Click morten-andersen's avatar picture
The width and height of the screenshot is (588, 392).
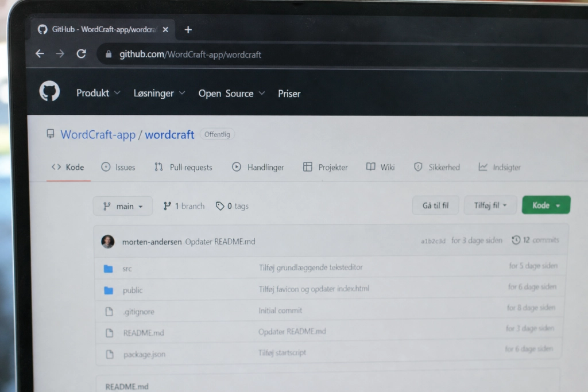pos(107,242)
